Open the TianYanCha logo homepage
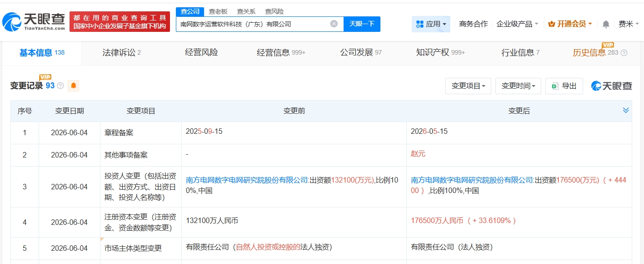The width and height of the screenshot is (644, 264). [x=34, y=21]
